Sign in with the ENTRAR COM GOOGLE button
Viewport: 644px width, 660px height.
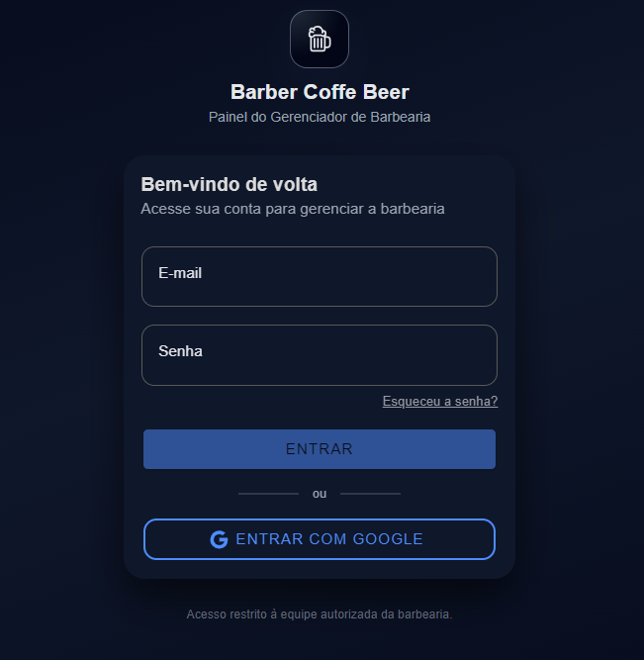(x=319, y=539)
